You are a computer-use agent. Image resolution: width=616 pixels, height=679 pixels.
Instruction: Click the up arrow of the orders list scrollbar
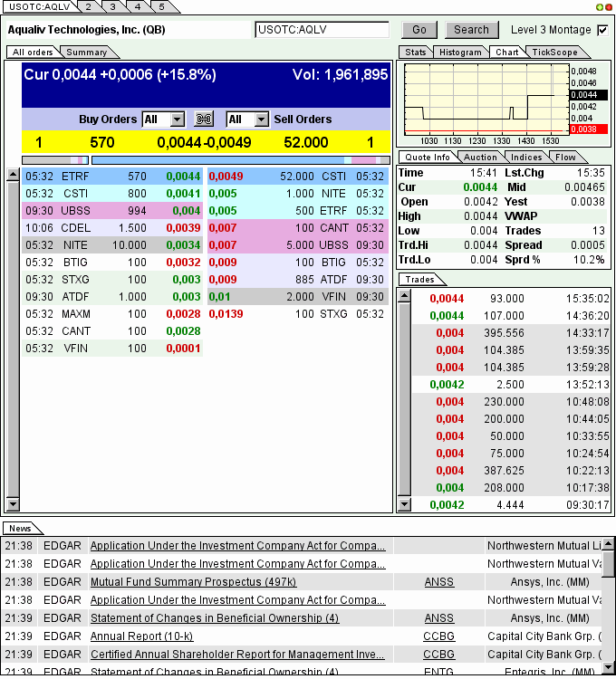click(13, 175)
